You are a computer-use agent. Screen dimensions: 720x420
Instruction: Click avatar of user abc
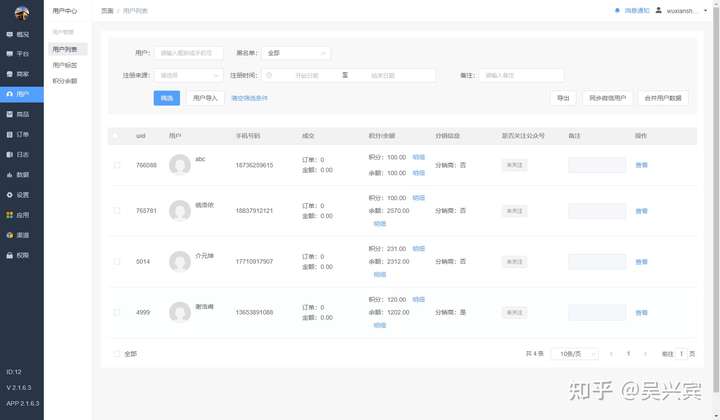pyautogui.click(x=180, y=164)
